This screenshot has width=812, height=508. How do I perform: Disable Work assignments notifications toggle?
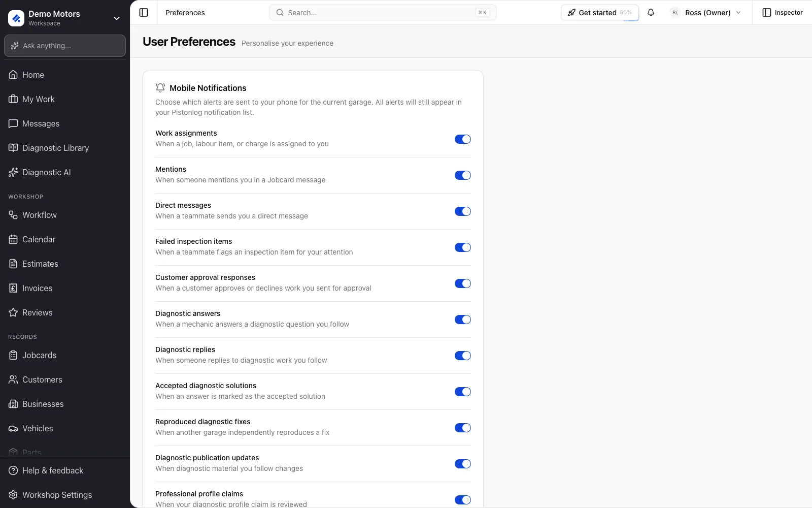click(463, 139)
